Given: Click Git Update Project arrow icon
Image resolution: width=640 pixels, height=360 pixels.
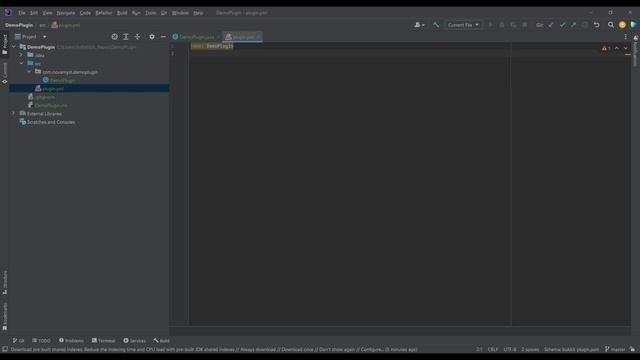Looking at the screenshot, I should pos(551,25).
